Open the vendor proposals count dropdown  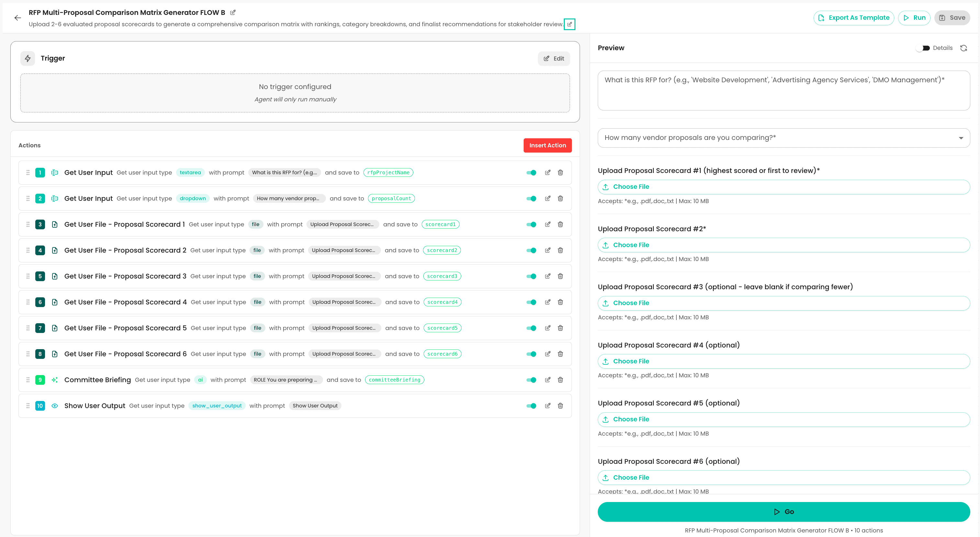click(783, 138)
